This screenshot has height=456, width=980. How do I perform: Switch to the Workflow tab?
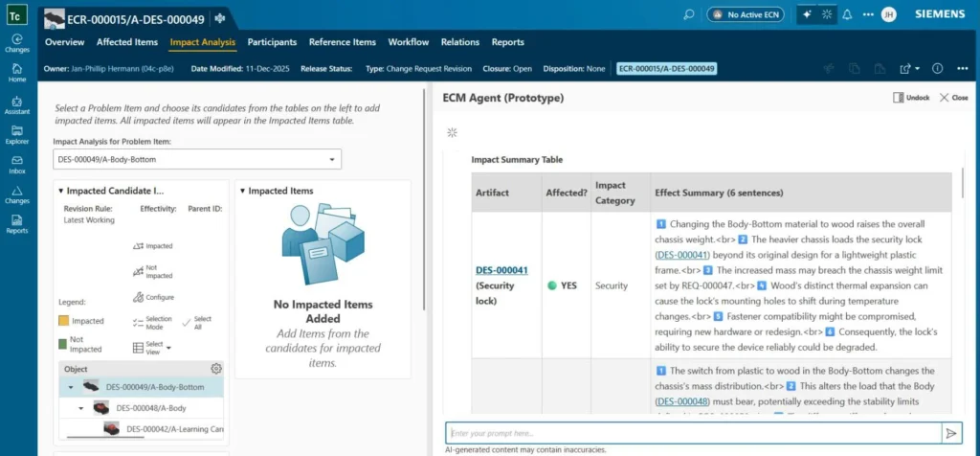(x=408, y=42)
